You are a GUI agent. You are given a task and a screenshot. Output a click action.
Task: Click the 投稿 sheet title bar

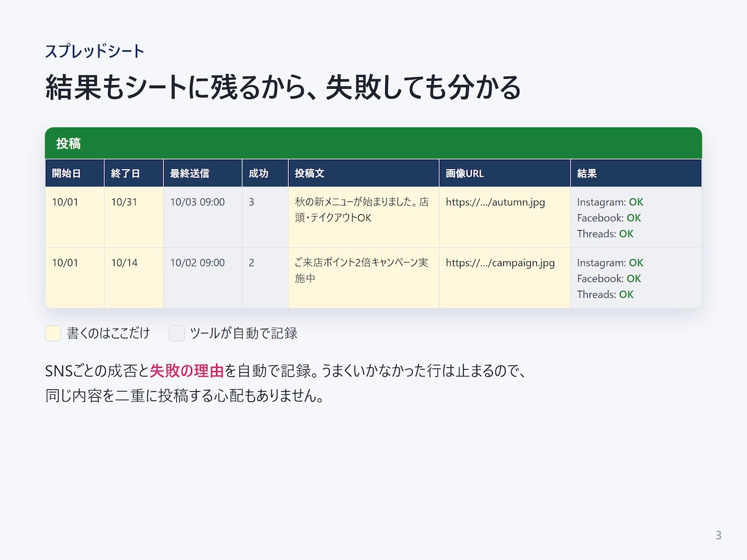click(374, 143)
